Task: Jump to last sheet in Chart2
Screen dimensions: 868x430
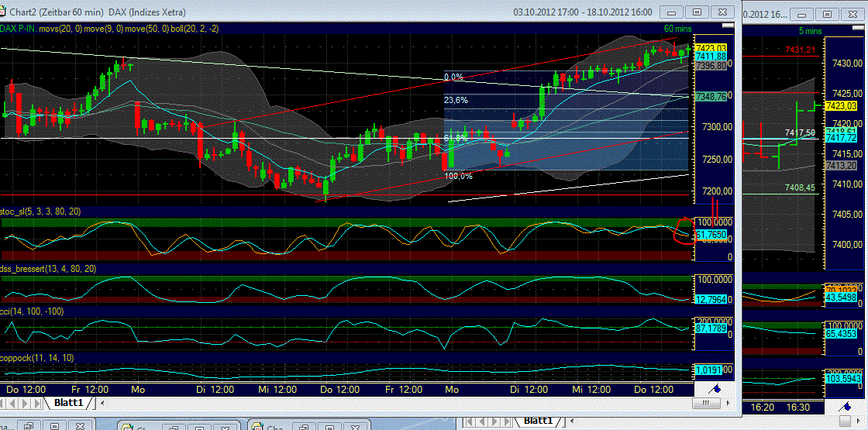Action: coord(40,402)
